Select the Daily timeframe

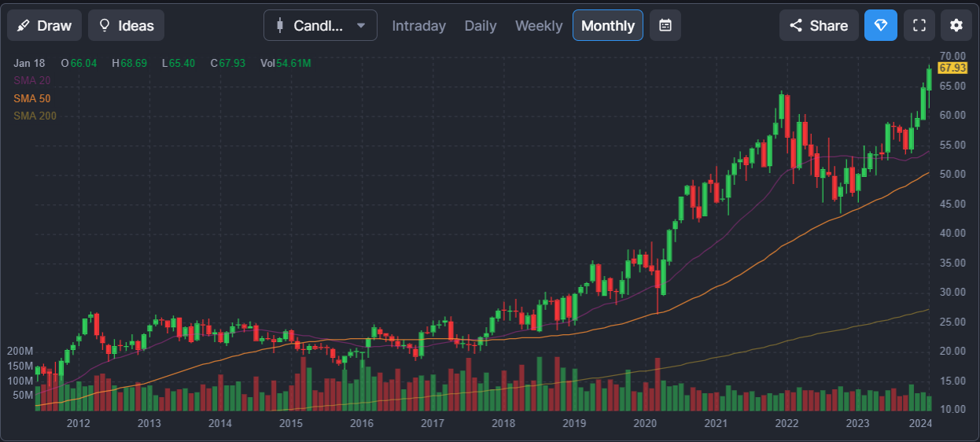(480, 25)
